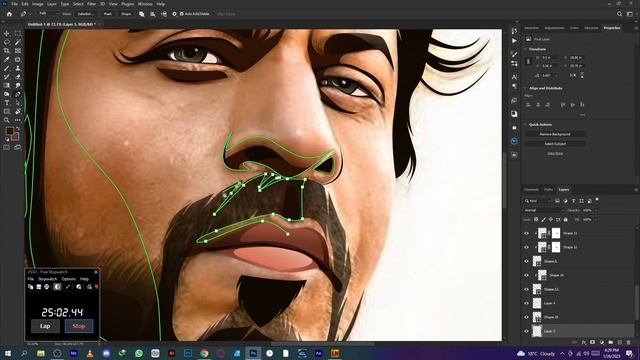This screenshot has height=360, width=640.
Task: Open pen options gear icon
Action: [x=174, y=14]
